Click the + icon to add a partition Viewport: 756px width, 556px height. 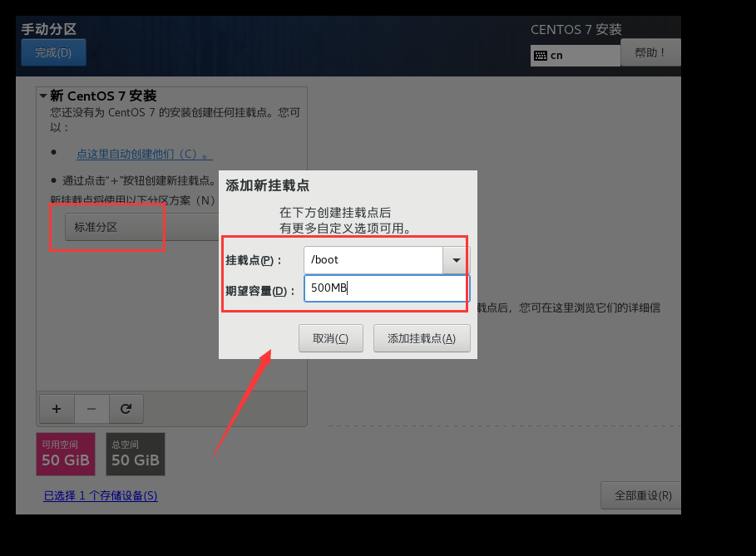[56, 408]
